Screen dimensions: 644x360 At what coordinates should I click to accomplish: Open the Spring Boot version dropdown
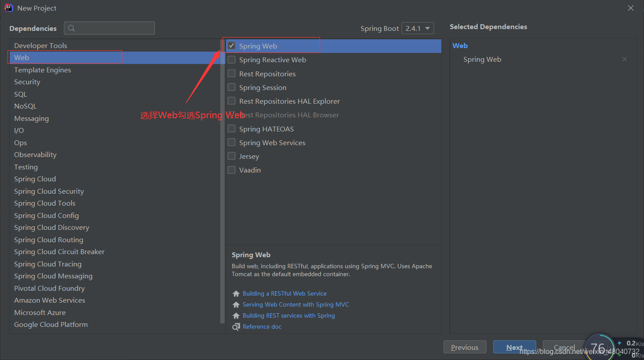(x=418, y=28)
